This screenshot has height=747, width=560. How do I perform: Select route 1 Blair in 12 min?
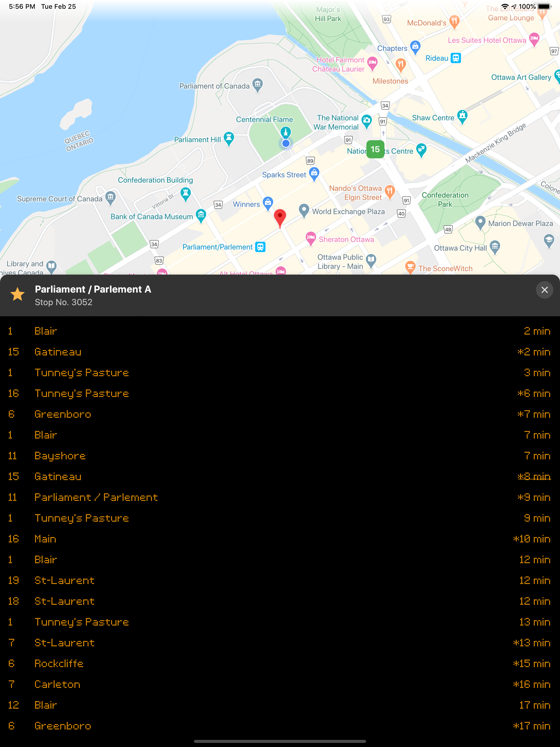tap(280, 560)
